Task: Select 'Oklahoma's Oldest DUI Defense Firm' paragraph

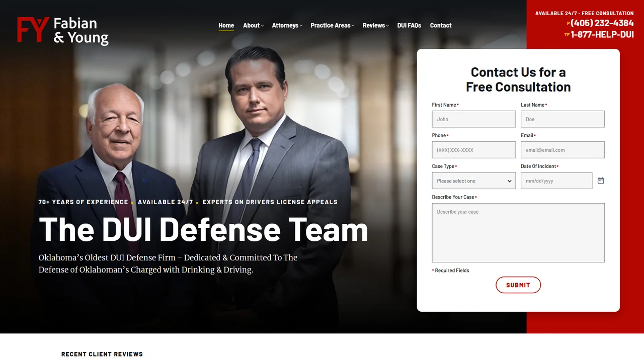Action: point(168,263)
